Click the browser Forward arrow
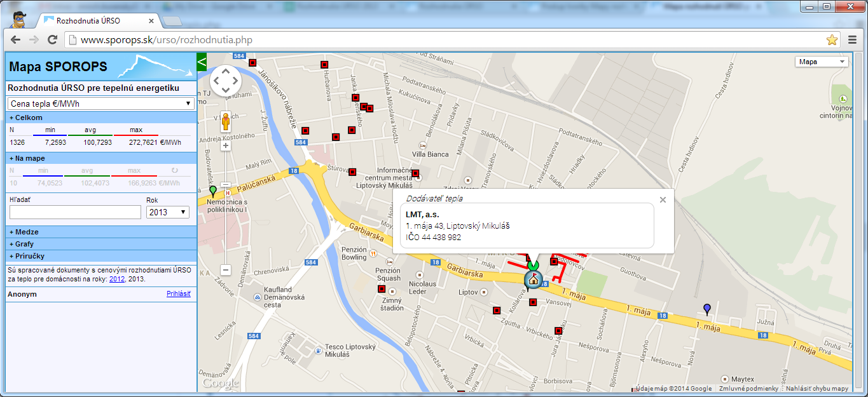Screen dimensions: 868x397 click(x=34, y=40)
